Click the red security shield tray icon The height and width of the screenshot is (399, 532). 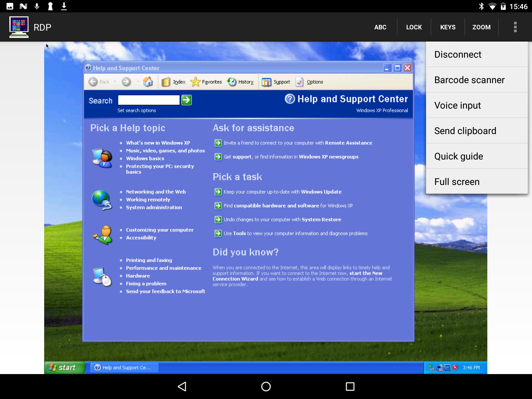point(455,368)
